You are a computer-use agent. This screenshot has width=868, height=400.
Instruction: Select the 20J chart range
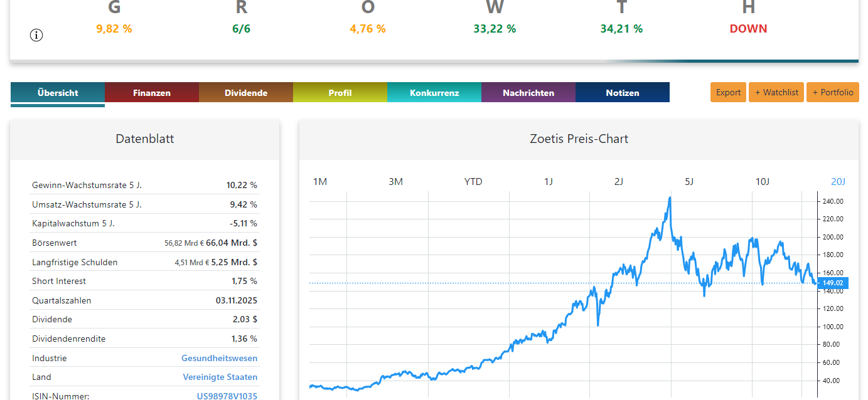point(839,182)
